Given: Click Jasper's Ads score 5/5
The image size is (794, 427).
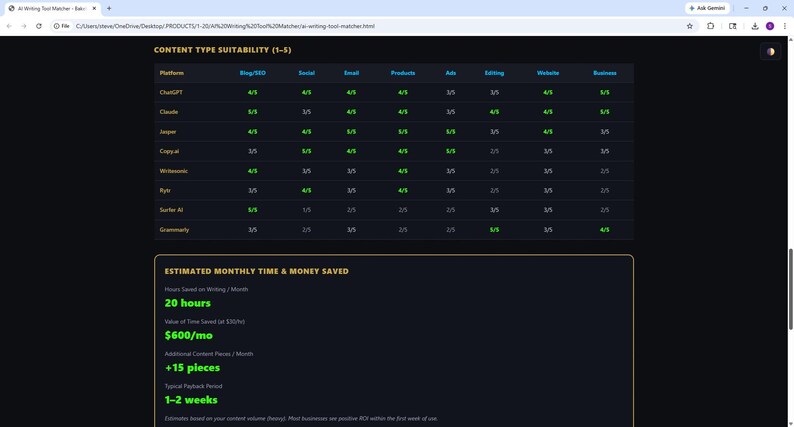Looking at the screenshot, I should [x=451, y=132].
